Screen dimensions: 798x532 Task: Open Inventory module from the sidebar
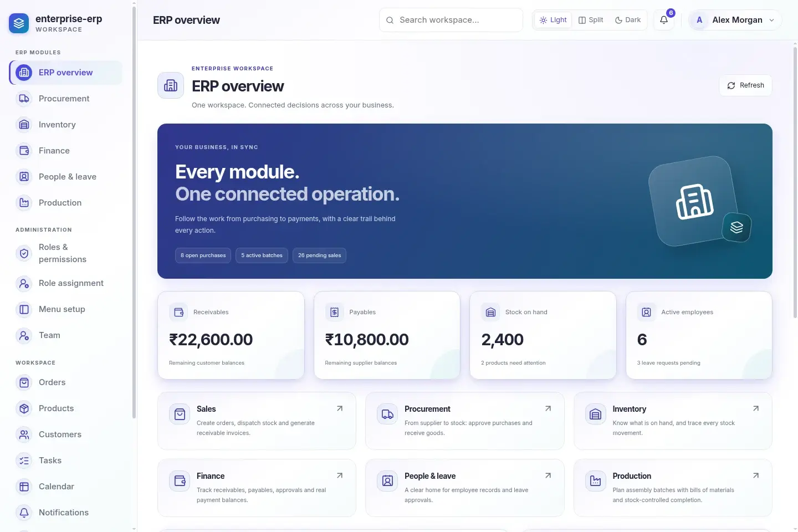click(x=66, y=125)
